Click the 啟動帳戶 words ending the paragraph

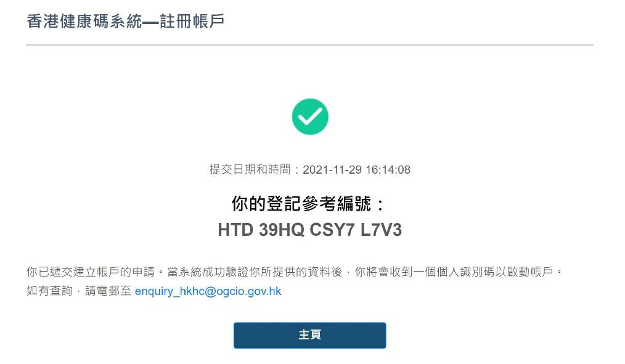[x=530, y=272]
